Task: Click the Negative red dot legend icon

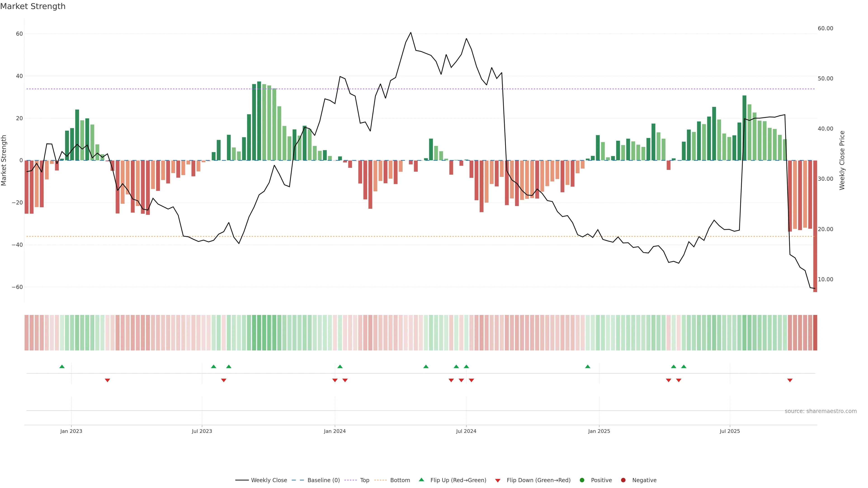Action: point(623,480)
